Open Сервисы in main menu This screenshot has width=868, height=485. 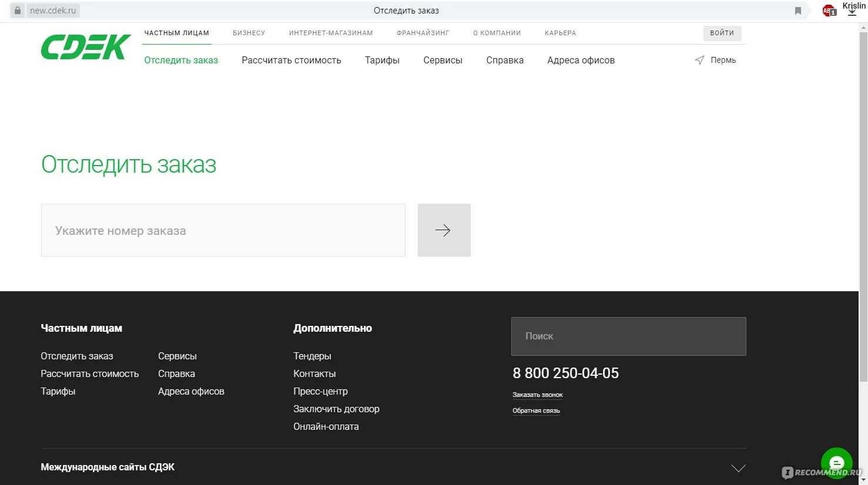443,60
